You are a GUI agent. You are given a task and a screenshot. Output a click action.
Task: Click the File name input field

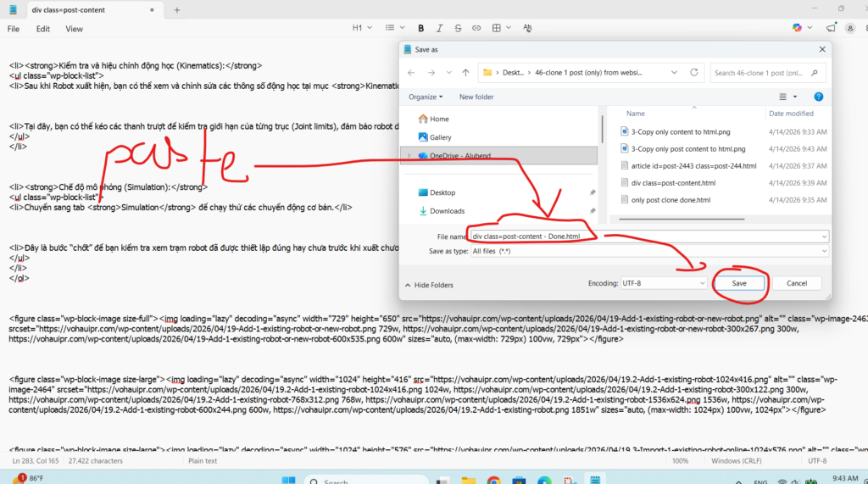coord(648,236)
